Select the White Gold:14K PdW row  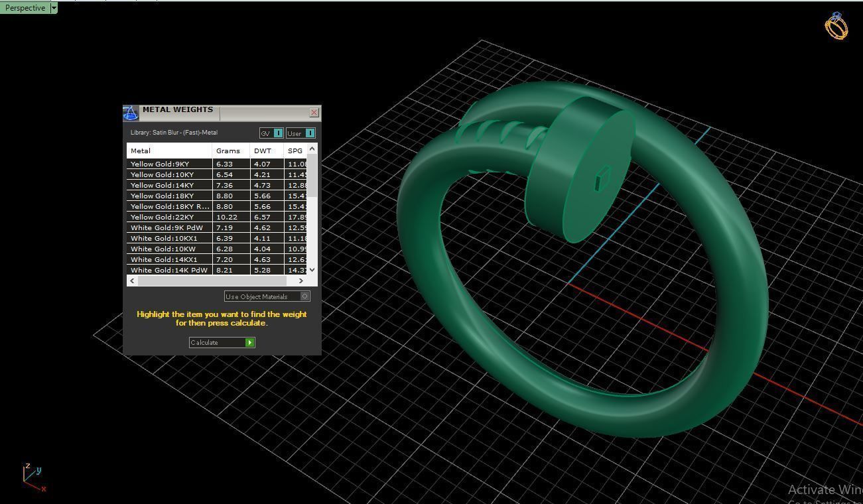tap(218, 270)
